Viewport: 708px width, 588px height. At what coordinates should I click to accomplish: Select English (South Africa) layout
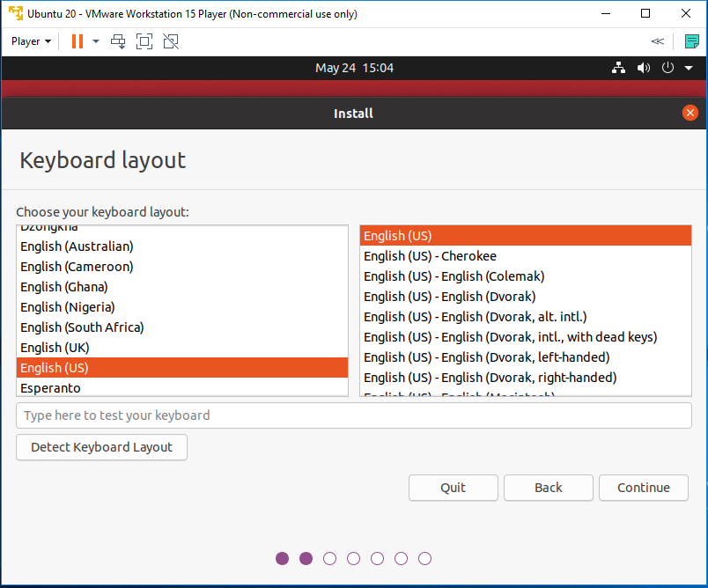(x=182, y=327)
